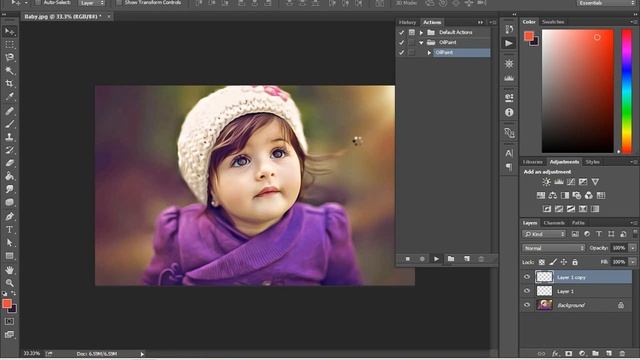Select the Lasso tool
The image size is (640, 360).
click(x=9, y=57)
